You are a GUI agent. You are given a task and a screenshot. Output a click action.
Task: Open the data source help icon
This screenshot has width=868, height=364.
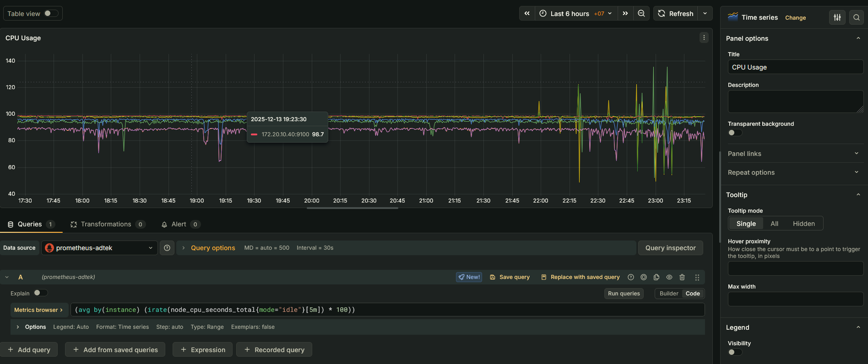point(167,248)
